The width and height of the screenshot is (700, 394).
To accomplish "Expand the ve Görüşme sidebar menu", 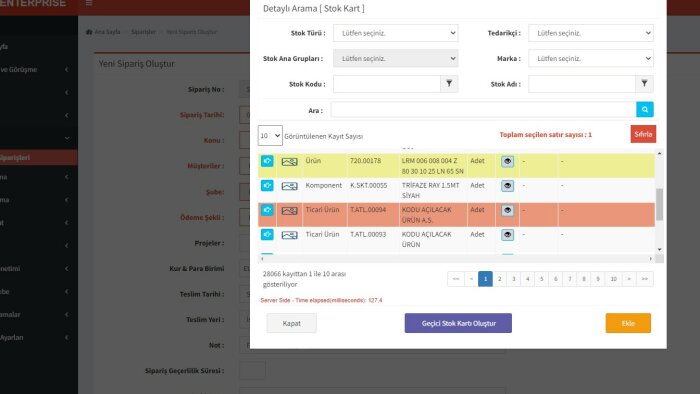I will 36,70.
